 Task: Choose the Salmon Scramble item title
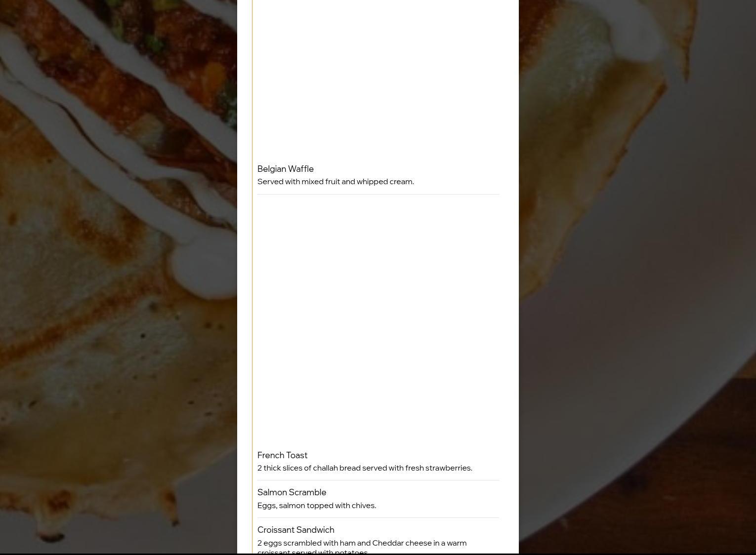tap(292, 492)
